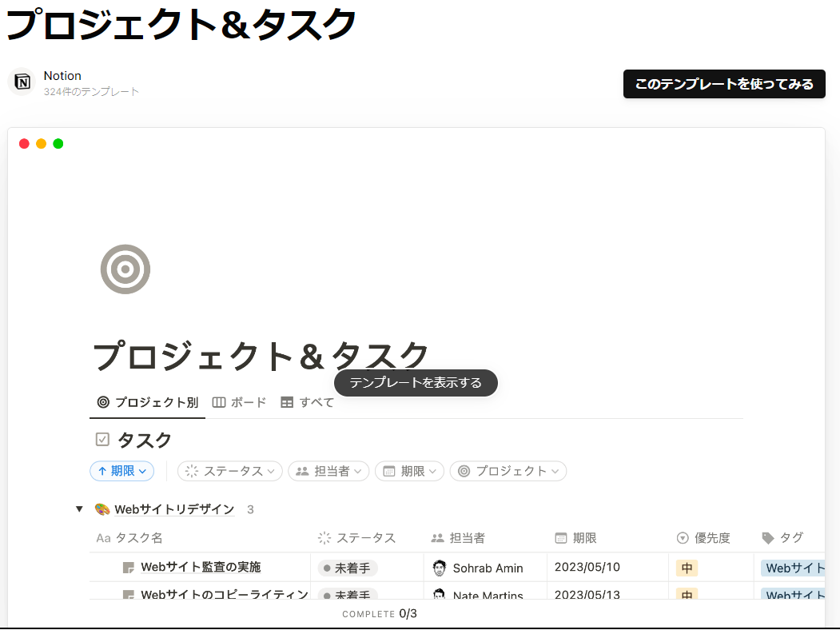Click the 未着手 status of Webサイト監査の実施
Screen dimensions: 840x630
tap(348, 568)
